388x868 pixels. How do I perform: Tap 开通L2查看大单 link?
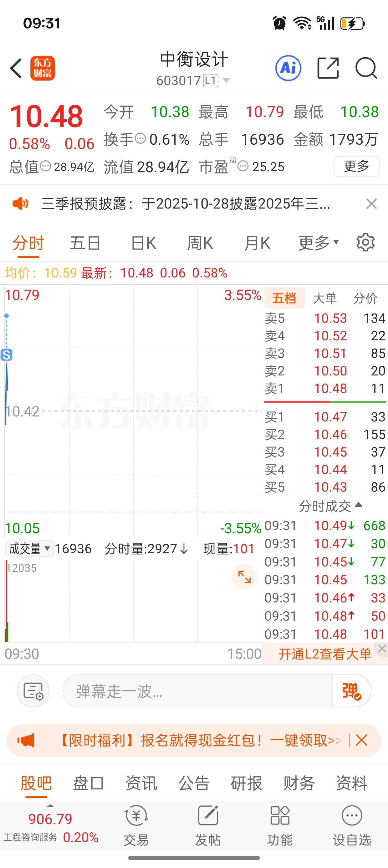click(324, 654)
